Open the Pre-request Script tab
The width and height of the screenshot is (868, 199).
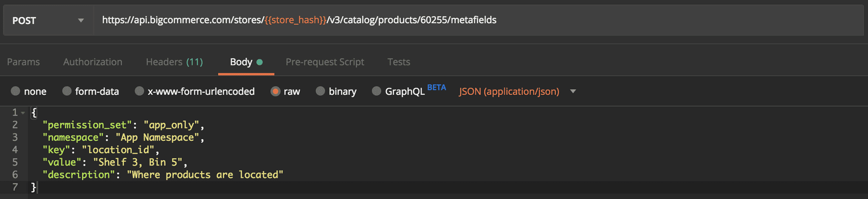pyautogui.click(x=325, y=62)
